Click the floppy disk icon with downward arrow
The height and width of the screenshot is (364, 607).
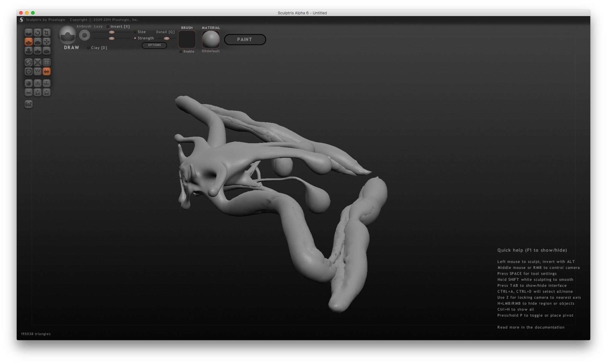pyautogui.click(x=46, y=92)
